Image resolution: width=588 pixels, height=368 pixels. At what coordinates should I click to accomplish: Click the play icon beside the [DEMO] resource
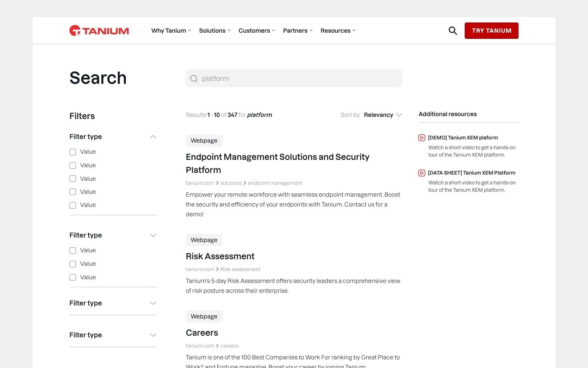pyautogui.click(x=422, y=138)
